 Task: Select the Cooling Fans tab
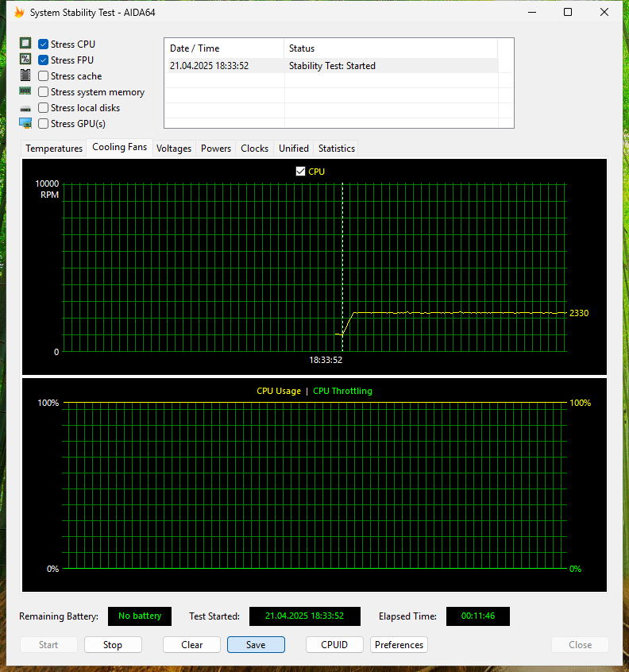point(120,147)
